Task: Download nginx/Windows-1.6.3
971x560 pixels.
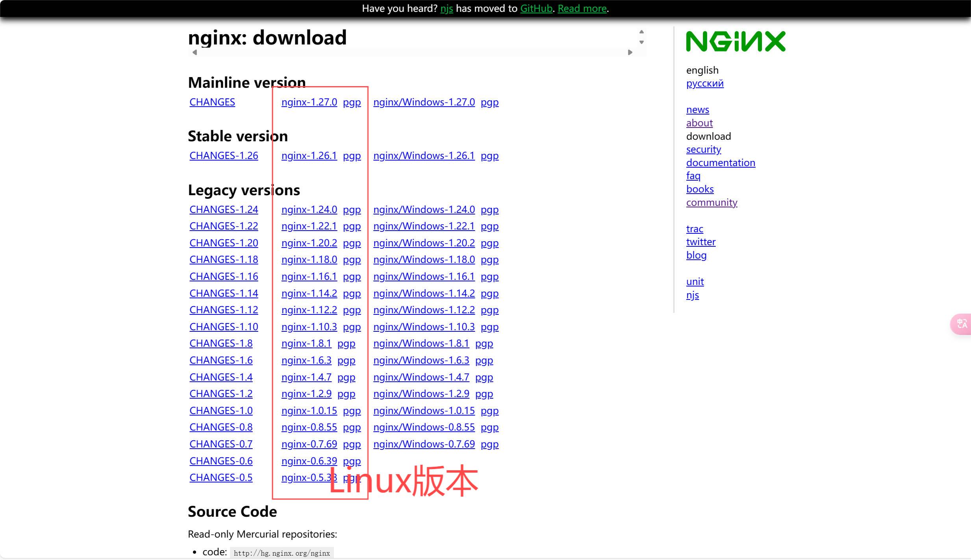Action: (421, 360)
